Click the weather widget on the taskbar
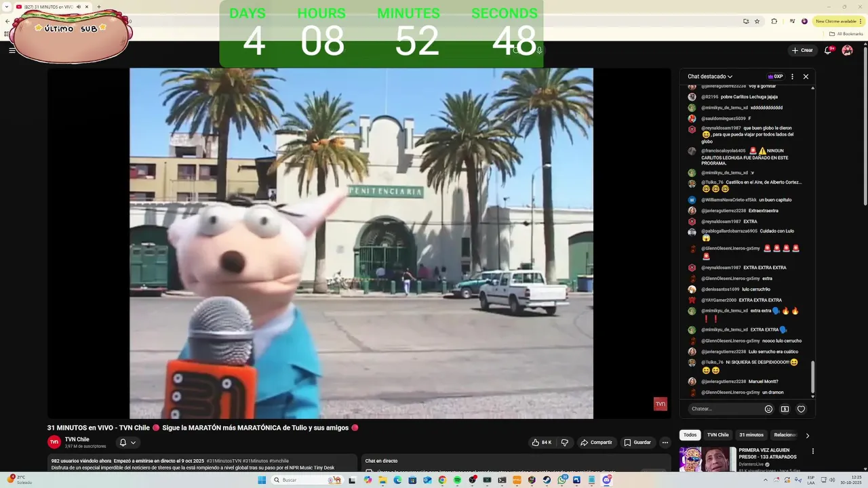Viewport: 868px width, 488px height. tap(19, 480)
